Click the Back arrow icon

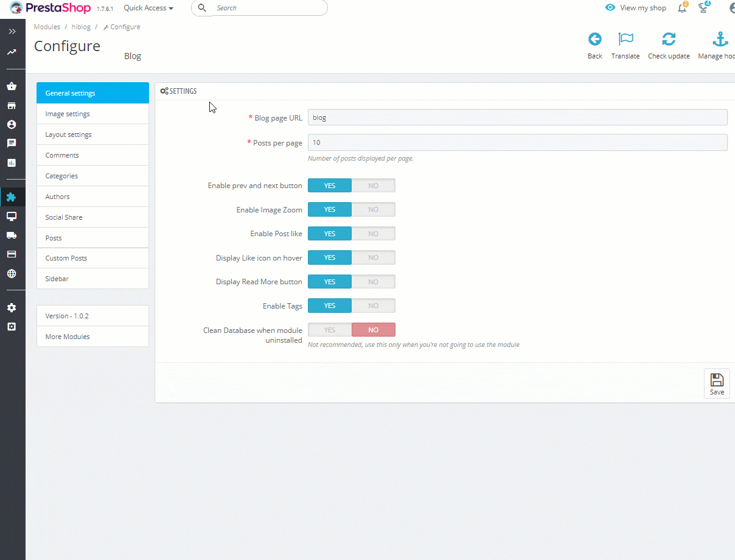point(595,40)
